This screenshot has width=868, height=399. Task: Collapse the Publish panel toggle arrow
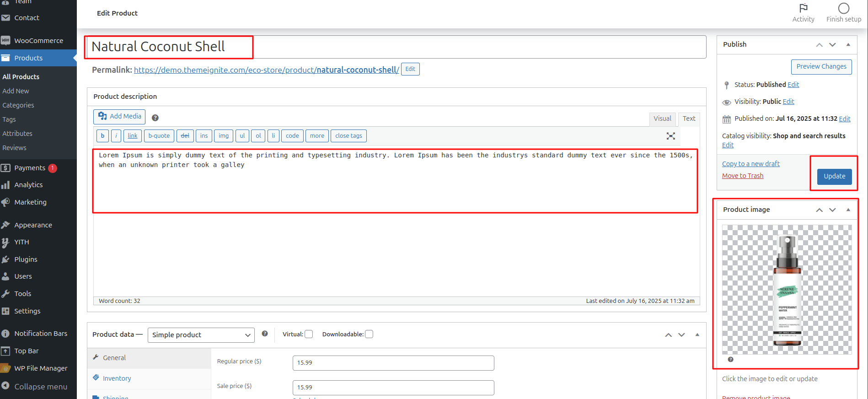[x=848, y=44]
